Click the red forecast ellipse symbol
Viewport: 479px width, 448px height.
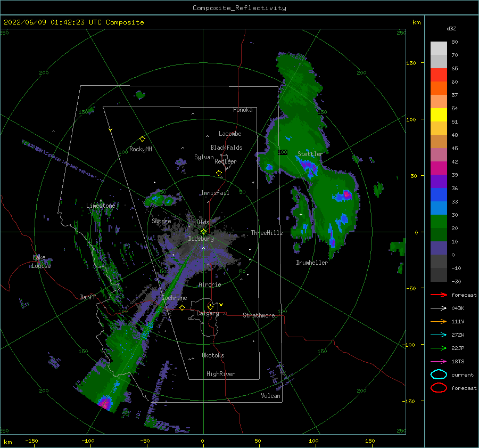tap(439, 388)
